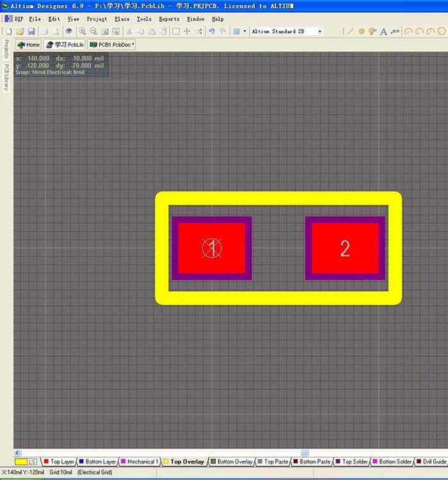Screen dimensions: 448x480
Task: Zoom out using the magnifier minus icon
Action: tap(93, 31)
